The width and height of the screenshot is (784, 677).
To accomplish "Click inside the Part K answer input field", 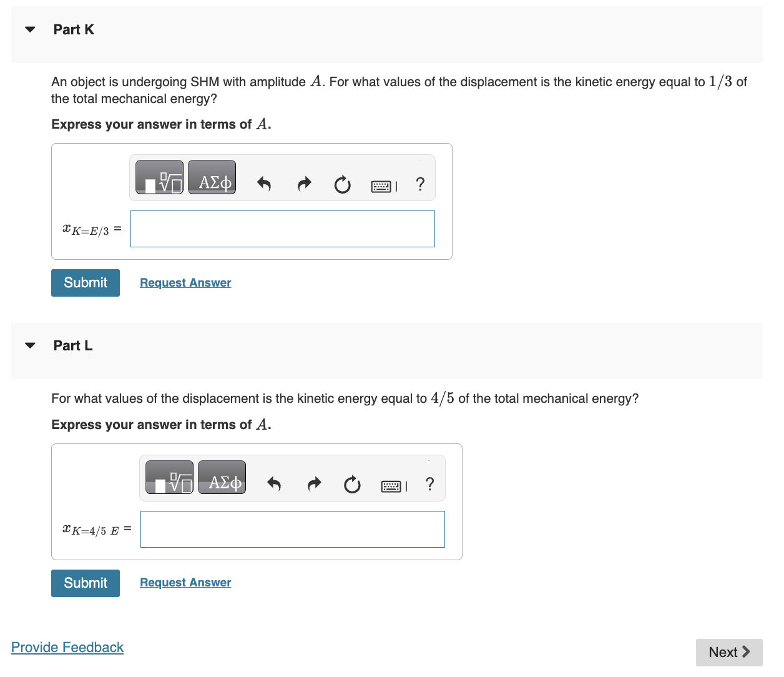I will (282, 229).
